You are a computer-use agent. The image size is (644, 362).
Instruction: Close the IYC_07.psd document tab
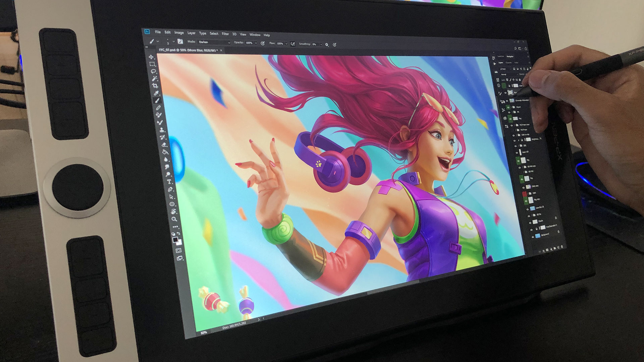(221, 51)
